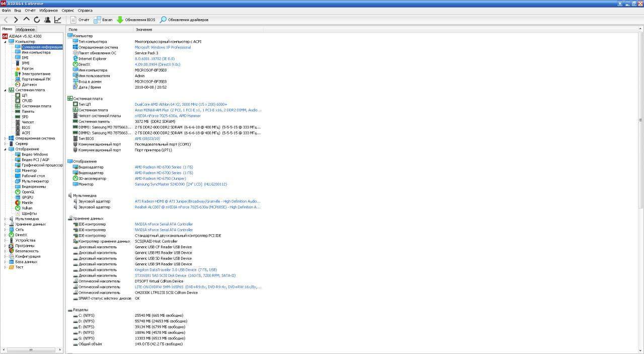Screen dimensions: 644x354
Task: Open the Справка menu
Action: coord(85,10)
